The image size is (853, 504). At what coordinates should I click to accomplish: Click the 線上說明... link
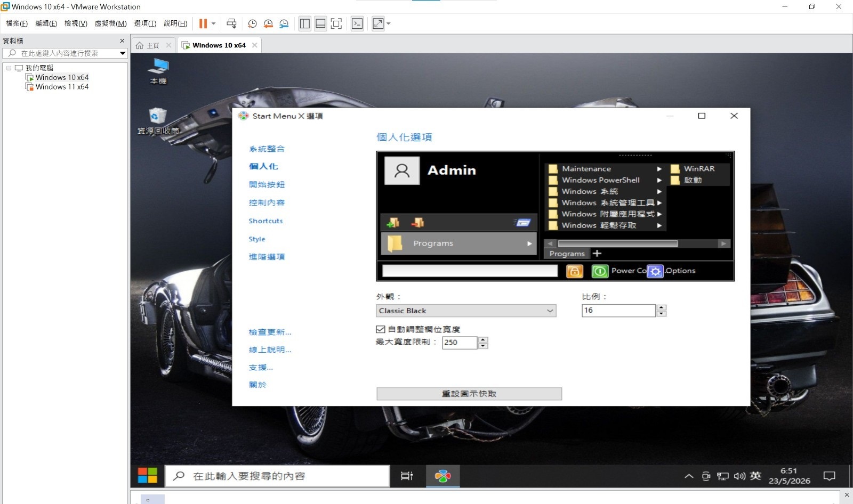[x=270, y=349]
